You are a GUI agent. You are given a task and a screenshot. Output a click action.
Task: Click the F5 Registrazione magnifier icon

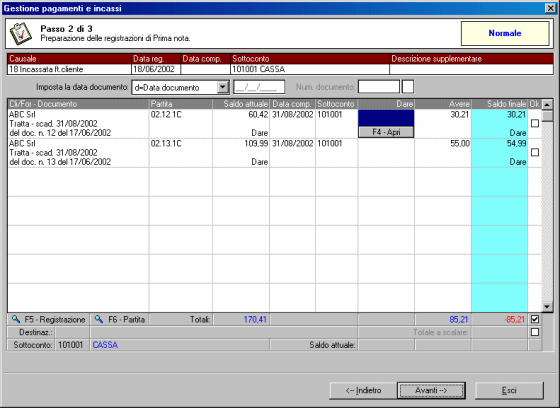point(16,319)
